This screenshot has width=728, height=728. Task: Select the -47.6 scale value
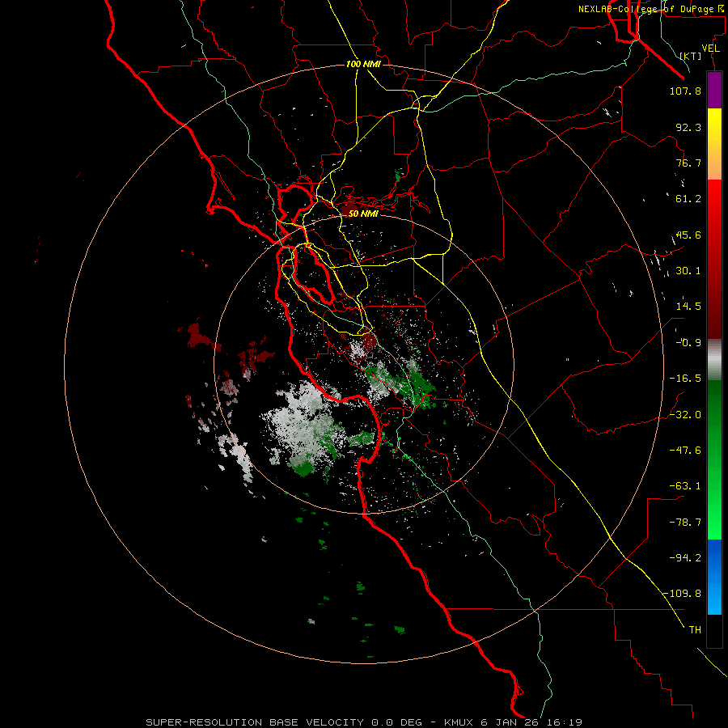coord(685,451)
